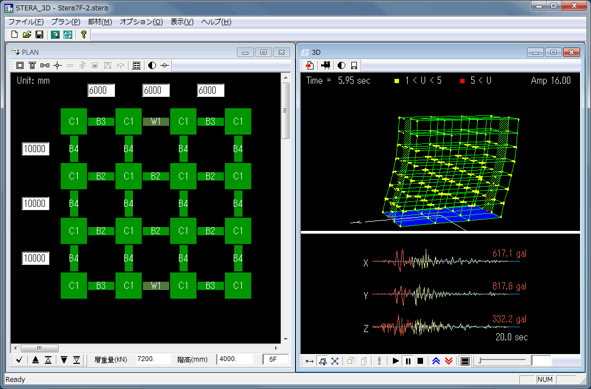Decrease amplitude with red double down arrows
The height and width of the screenshot is (389, 591).
click(449, 361)
